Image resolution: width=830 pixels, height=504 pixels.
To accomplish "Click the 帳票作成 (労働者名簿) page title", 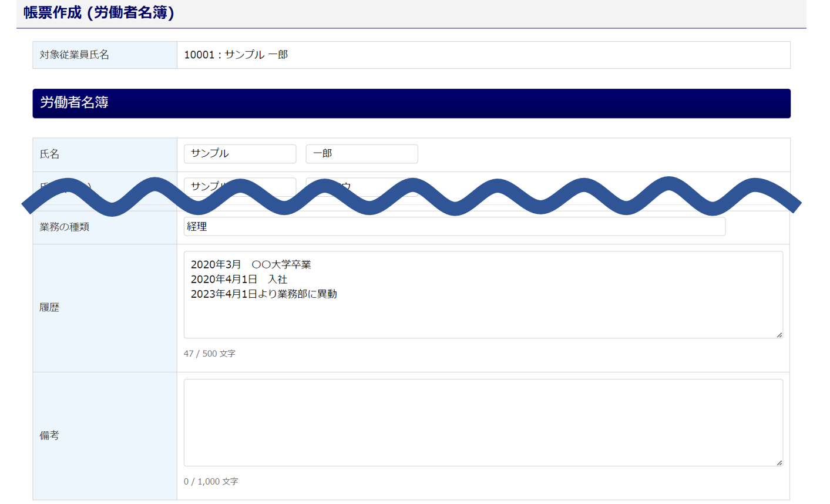I will click(x=99, y=13).
